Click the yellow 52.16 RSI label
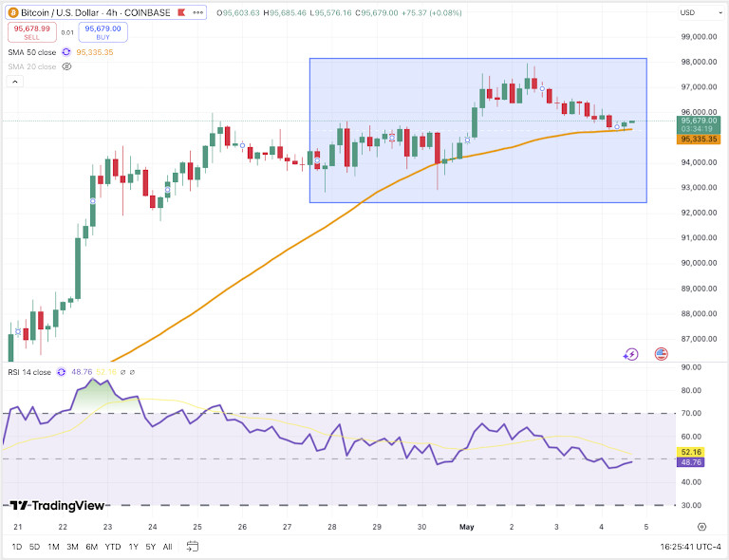The height and width of the screenshot is (560, 729). (x=691, y=452)
